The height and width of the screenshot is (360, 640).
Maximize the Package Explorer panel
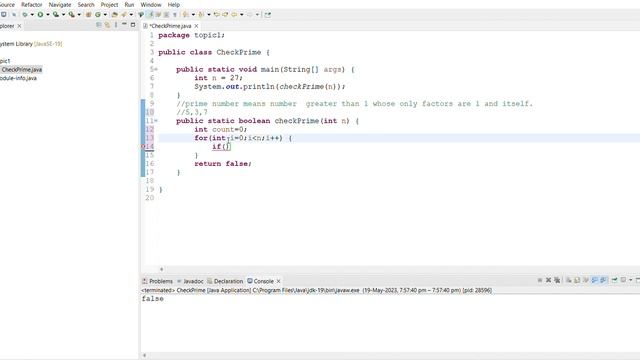(133, 24)
